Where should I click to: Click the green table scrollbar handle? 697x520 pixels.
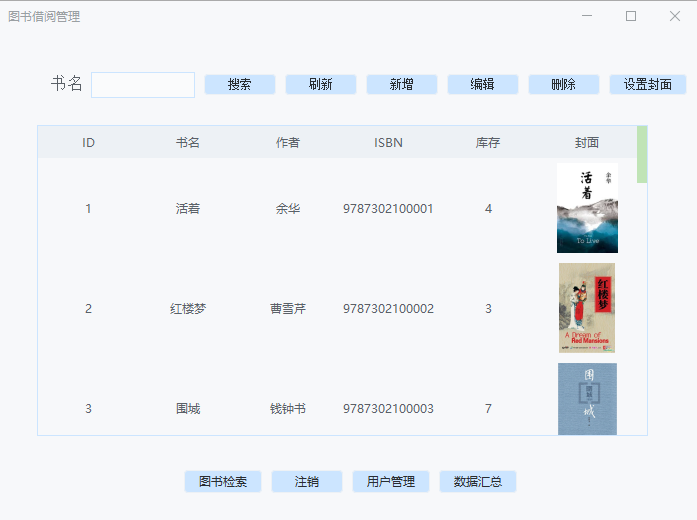click(642, 155)
